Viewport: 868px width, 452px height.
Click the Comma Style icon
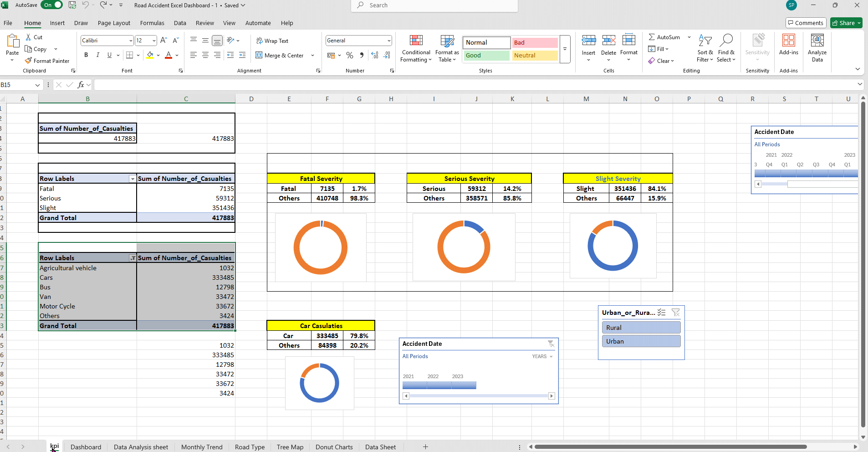362,55
